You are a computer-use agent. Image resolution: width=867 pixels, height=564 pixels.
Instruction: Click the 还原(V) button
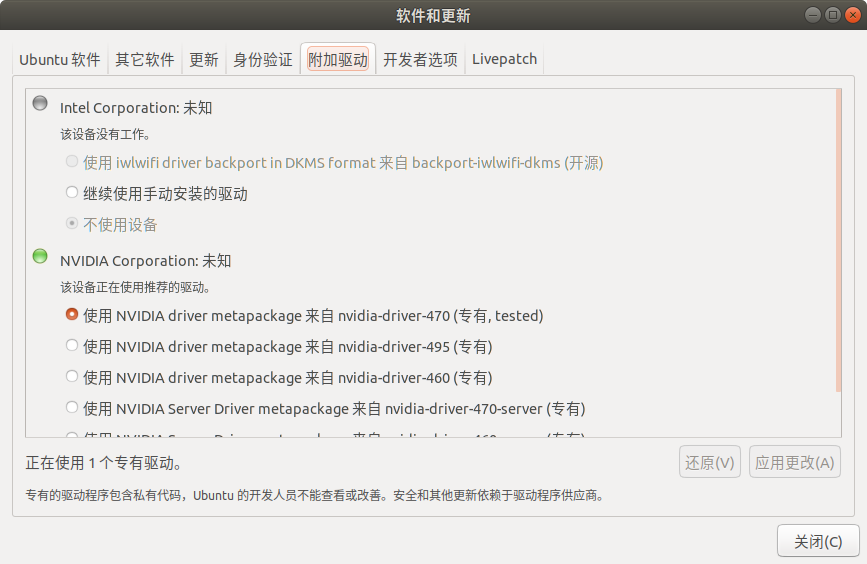point(709,462)
